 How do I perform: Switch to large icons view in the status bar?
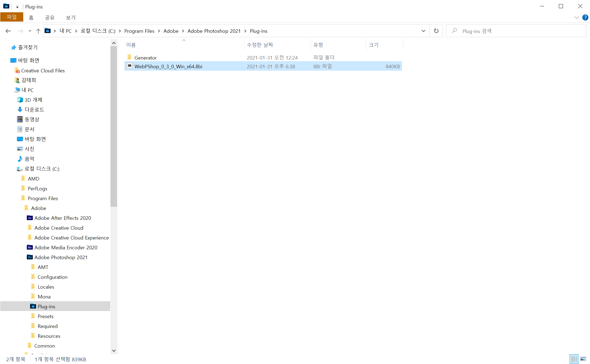583,359
